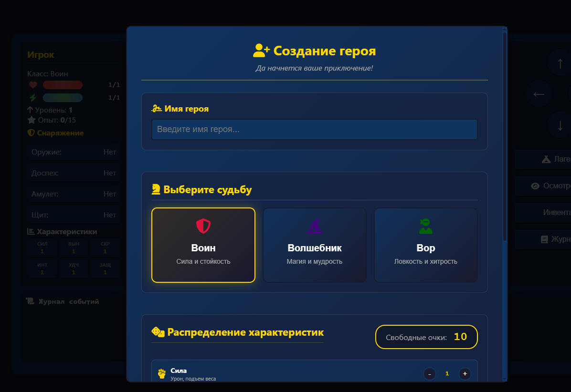
Task: Click the red shield Warrior icon
Action: click(x=203, y=226)
